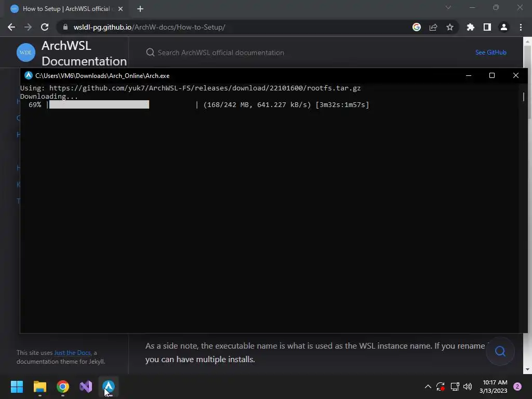The height and width of the screenshot is (399, 532).
Task: Click the Google icon in address bar
Action: point(417,27)
